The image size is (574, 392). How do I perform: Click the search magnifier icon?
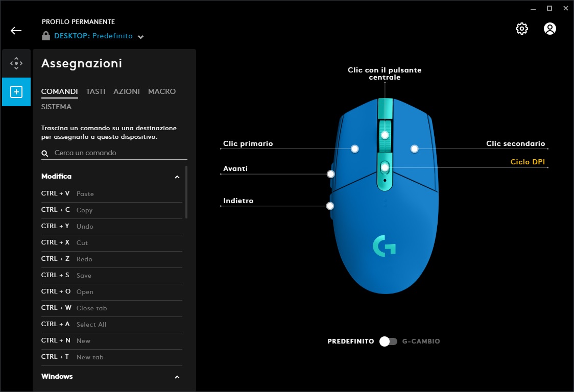pos(44,153)
